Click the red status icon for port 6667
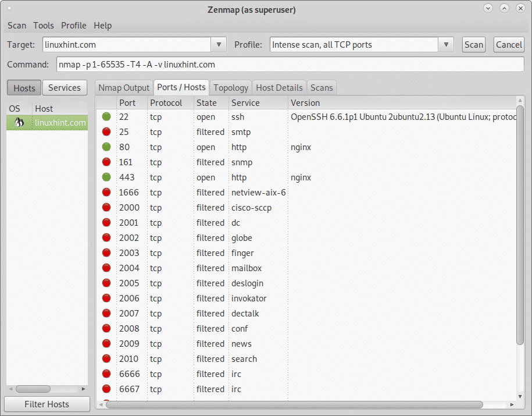This screenshot has width=532, height=416. click(x=106, y=389)
